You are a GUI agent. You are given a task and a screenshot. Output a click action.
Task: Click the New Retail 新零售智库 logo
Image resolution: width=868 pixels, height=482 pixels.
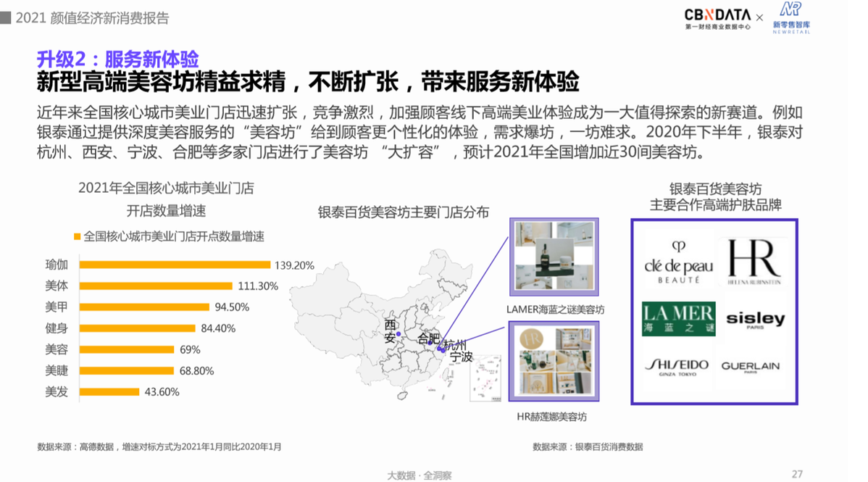[x=792, y=17]
